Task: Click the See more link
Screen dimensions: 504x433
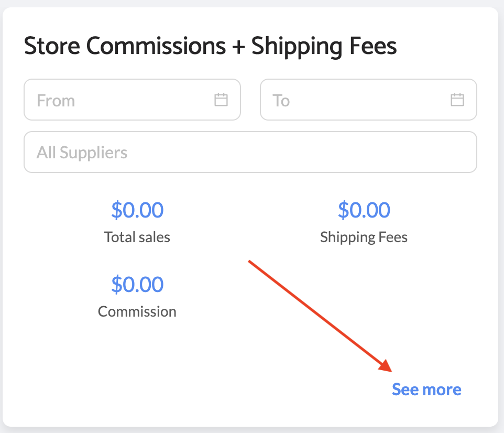Action: coord(426,389)
